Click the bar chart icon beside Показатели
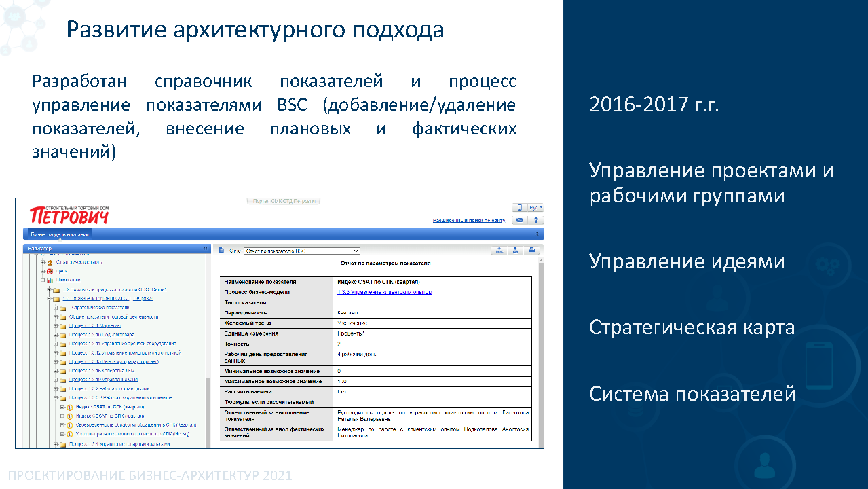868x489 pixels. tap(50, 280)
